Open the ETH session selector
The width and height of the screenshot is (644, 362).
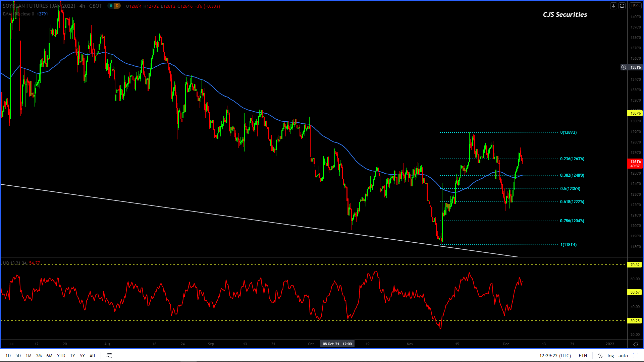point(583,356)
